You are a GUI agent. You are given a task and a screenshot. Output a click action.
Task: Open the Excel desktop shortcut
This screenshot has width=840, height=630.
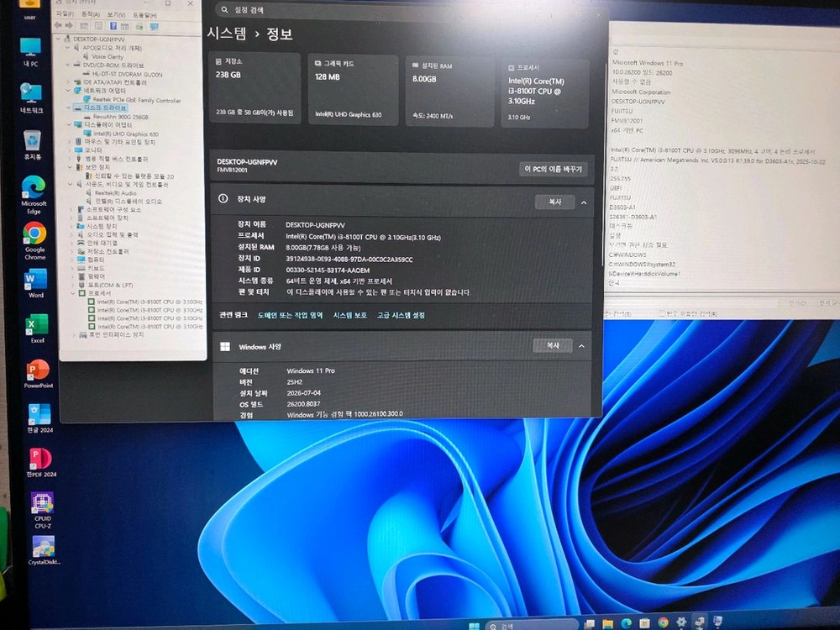point(38,328)
